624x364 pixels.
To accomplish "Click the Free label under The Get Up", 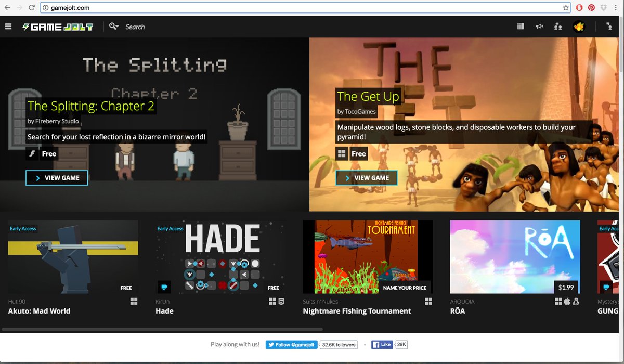I will [x=358, y=154].
